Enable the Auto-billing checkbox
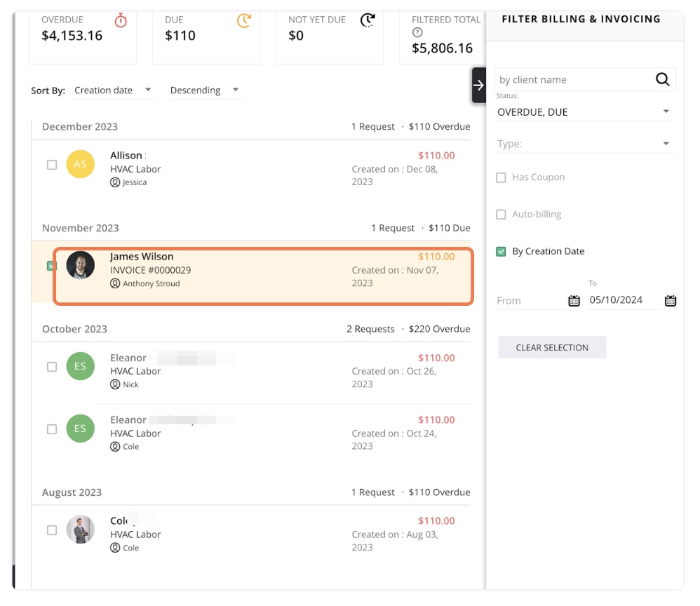Image resolution: width=700 pixels, height=606 pixels. (501, 215)
